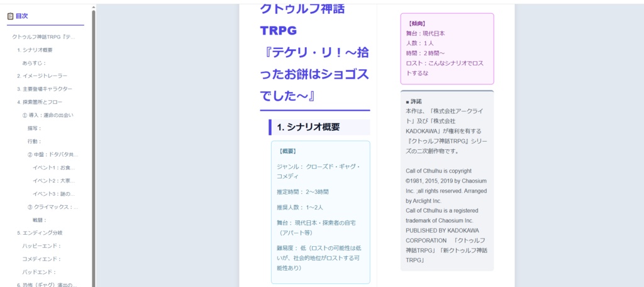Click the 行動： sidebar entry
644x287 pixels.
point(35,142)
